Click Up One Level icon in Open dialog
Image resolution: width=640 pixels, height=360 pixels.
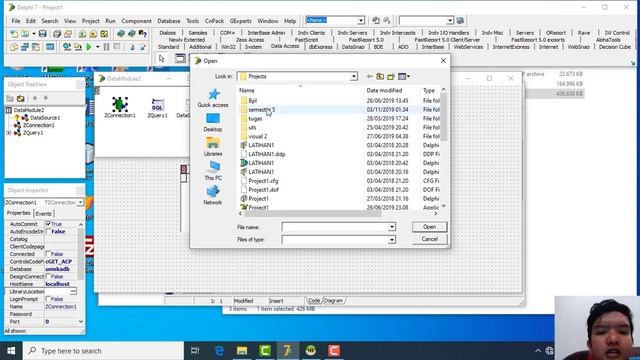click(380, 76)
